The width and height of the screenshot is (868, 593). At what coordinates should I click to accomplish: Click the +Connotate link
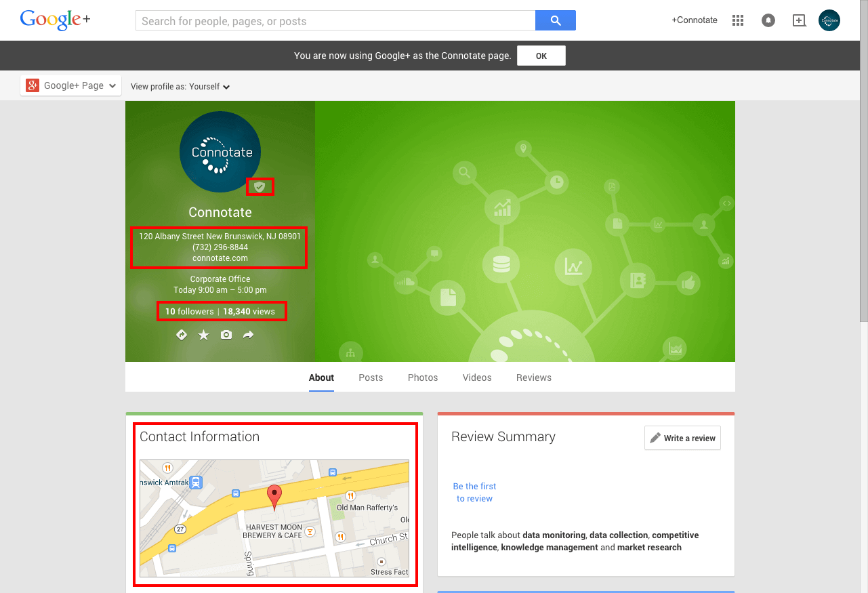(695, 20)
